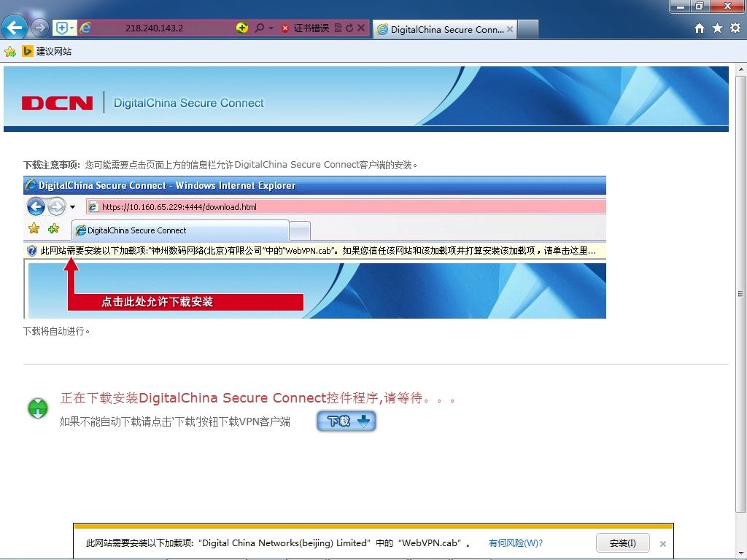Expand the search dropdown arrow in address bar
The image size is (747, 560).
[271, 28]
